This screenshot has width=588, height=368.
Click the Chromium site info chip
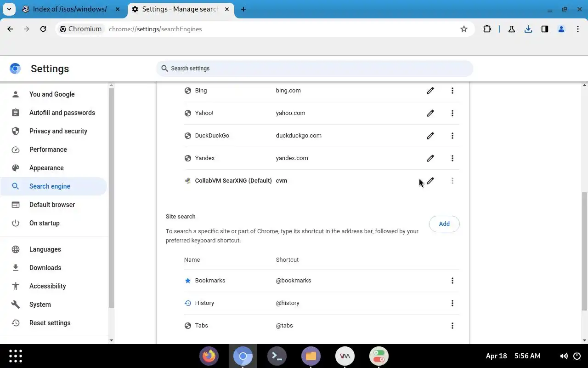(x=81, y=29)
